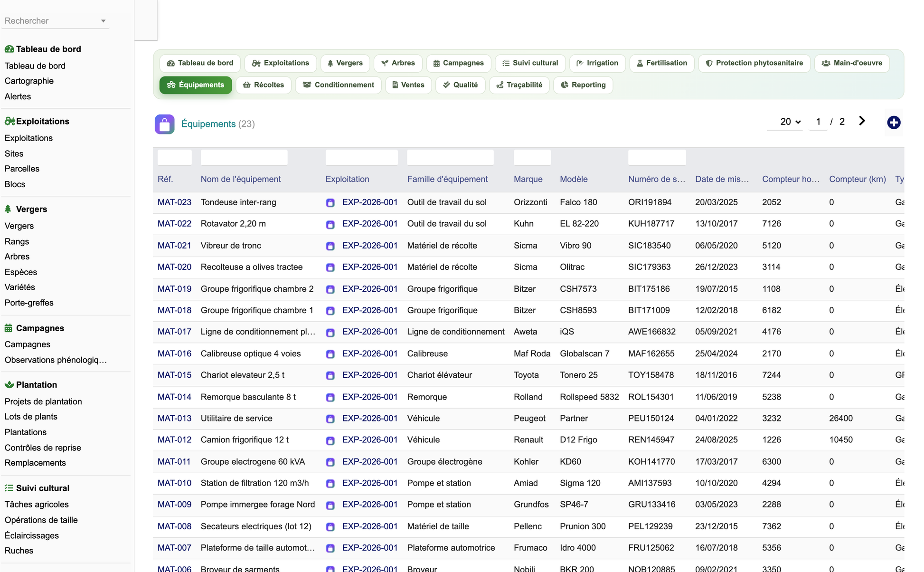Open the Traçabilité tab
This screenshot has width=924, height=572.
pyautogui.click(x=519, y=85)
